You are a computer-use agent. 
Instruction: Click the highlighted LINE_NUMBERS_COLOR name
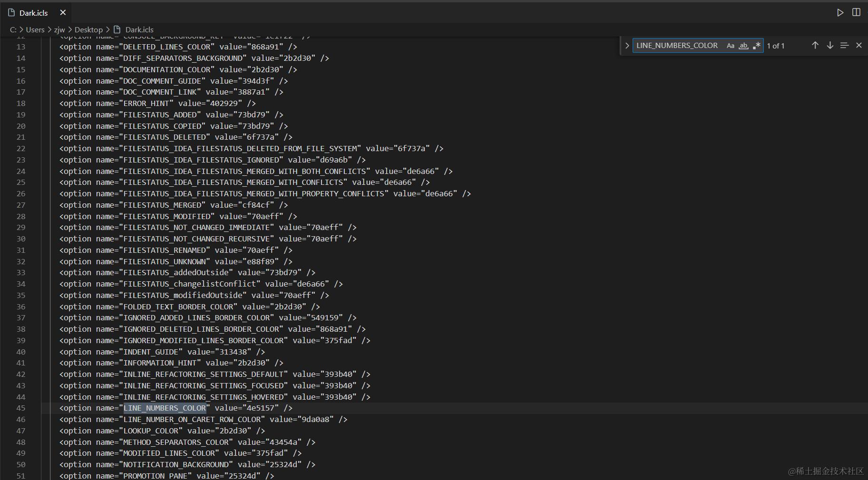[x=165, y=408]
